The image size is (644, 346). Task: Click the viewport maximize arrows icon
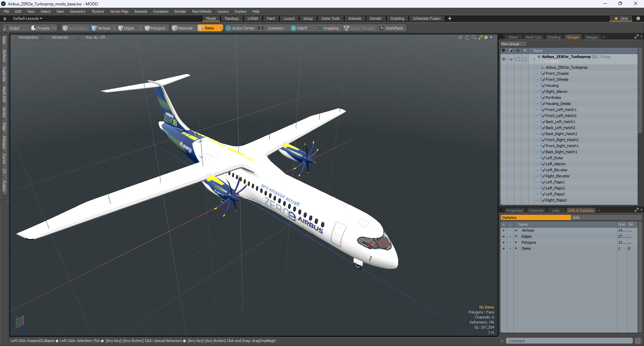coord(480,38)
